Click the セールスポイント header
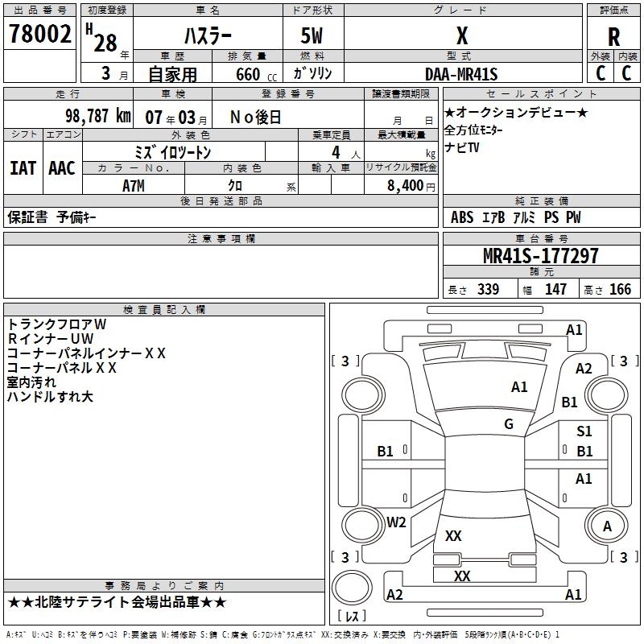The image size is (644, 644). tap(541, 94)
